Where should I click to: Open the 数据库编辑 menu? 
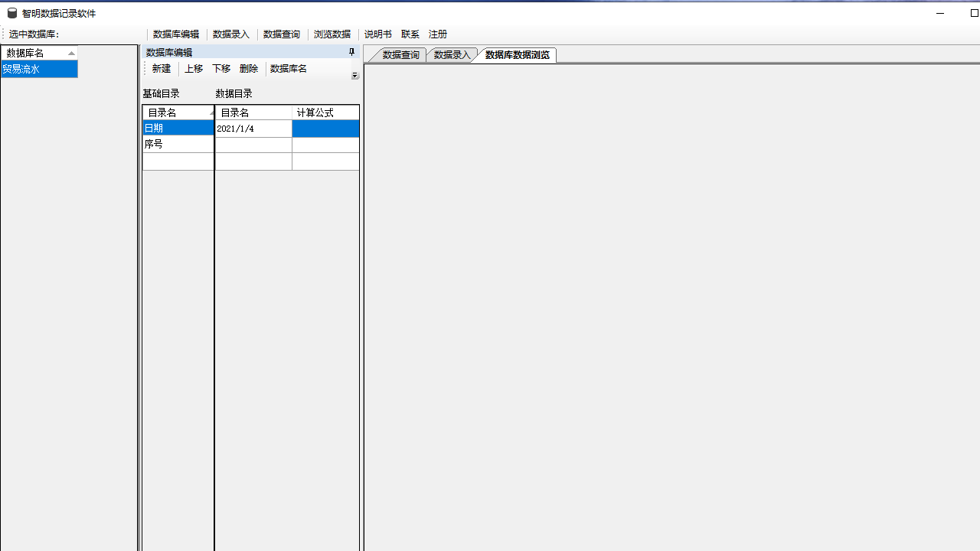tap(176, 34)
